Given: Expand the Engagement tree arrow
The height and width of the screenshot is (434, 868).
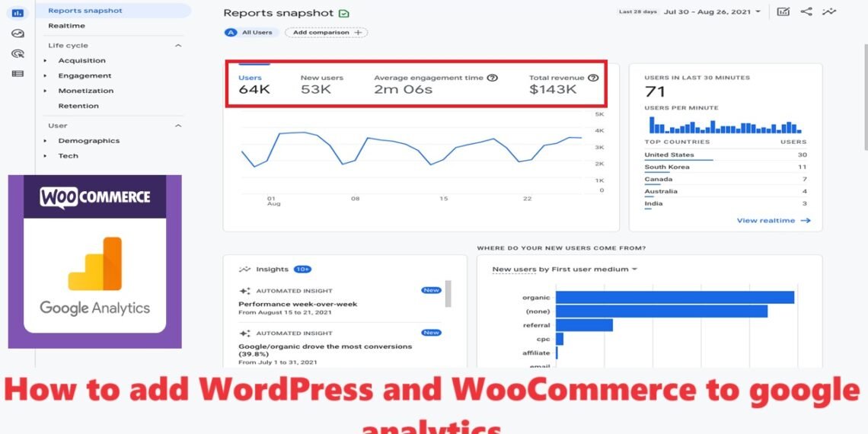Looking at the screenshot, I should coord(46,76).
